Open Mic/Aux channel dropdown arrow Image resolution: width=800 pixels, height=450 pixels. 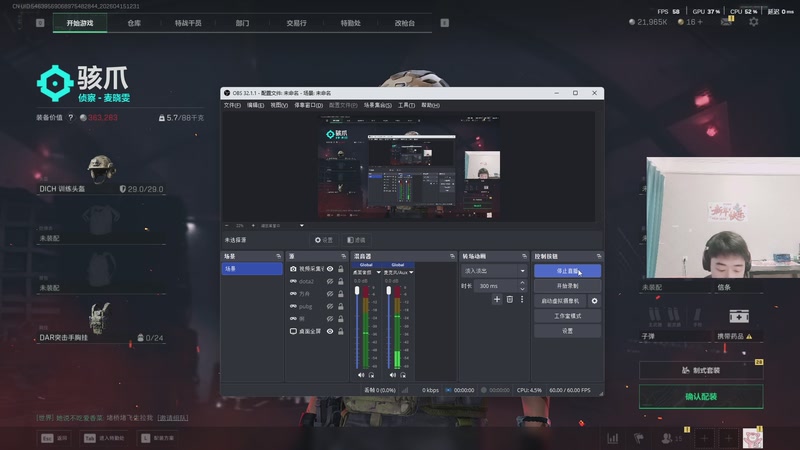(x=411, y=272)
